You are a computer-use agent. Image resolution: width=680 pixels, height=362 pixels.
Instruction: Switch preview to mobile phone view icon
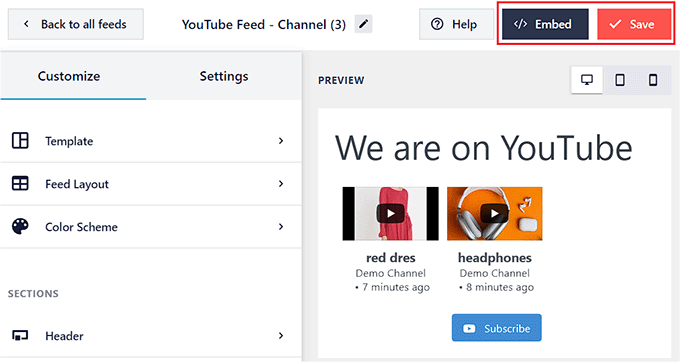[x=653, y=80]
